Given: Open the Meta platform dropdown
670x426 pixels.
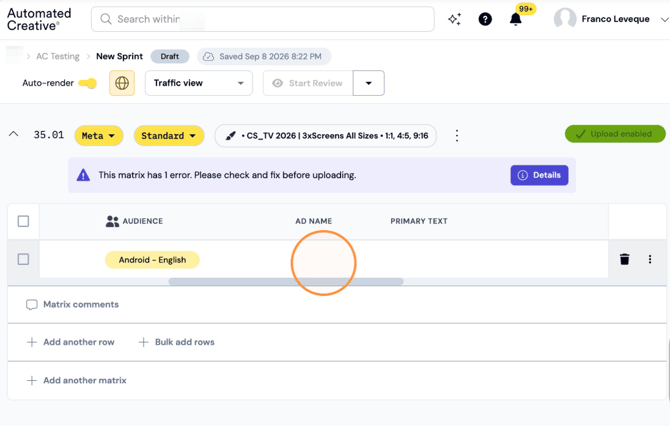Looking at the screenshot, I should pos(99,135).
